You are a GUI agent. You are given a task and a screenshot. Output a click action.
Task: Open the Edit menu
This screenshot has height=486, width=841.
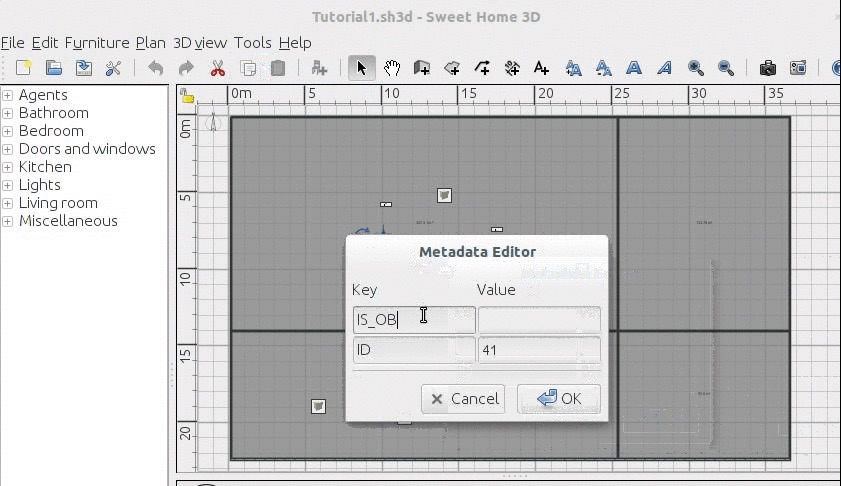pos(45,43)
